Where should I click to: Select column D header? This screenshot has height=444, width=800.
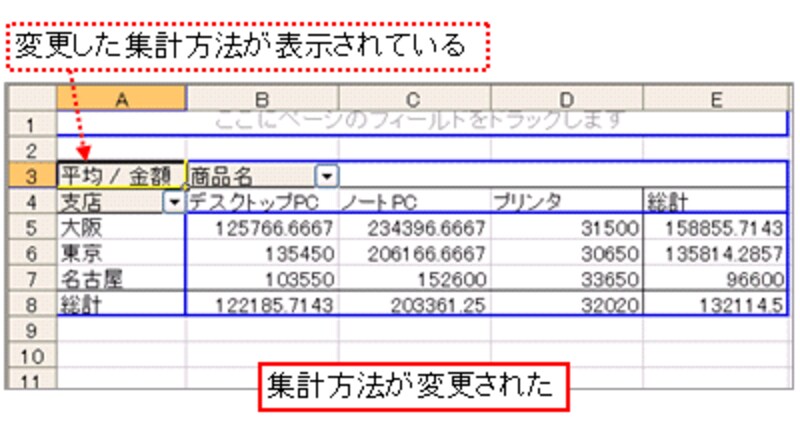pos(566,98)
